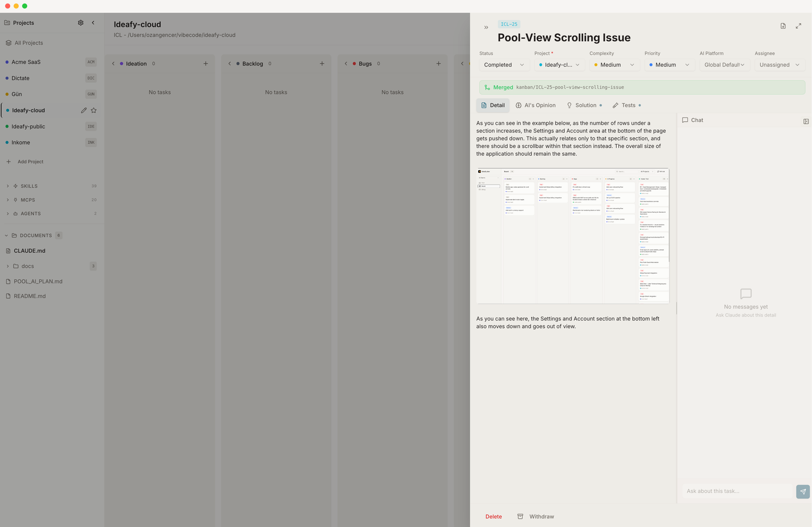Open the CLAUDE.md document
This screenshot has height=527, width=812.
[x=29, y=251]
